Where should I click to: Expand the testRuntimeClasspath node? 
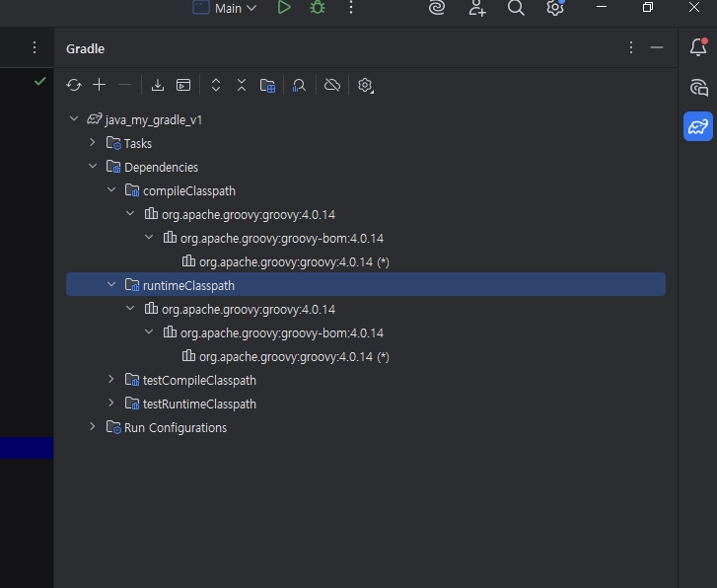click(x=111, y=404)
